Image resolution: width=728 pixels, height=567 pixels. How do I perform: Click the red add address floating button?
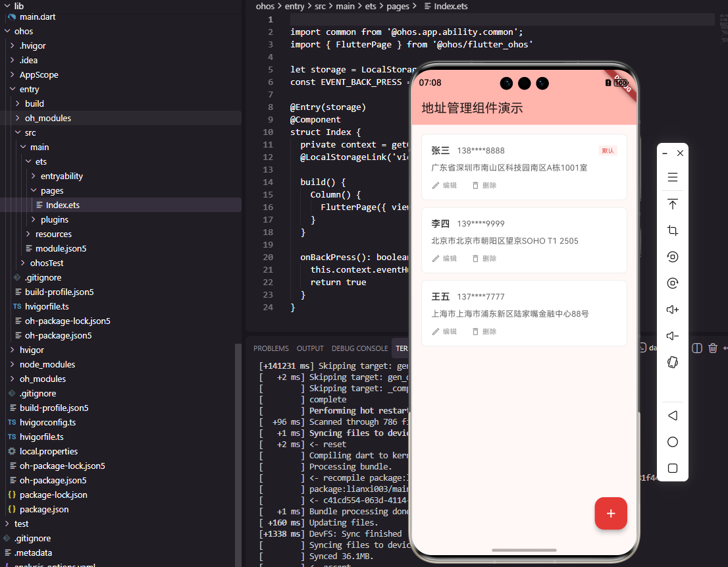click(611, 513)
